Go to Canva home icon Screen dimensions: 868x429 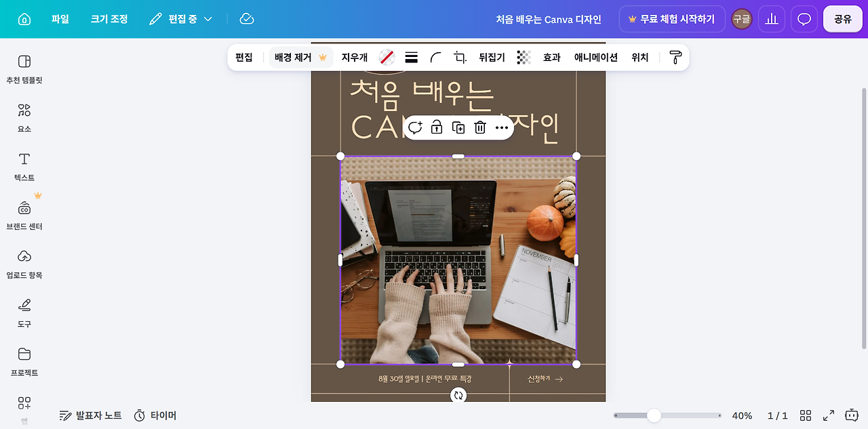24,19
